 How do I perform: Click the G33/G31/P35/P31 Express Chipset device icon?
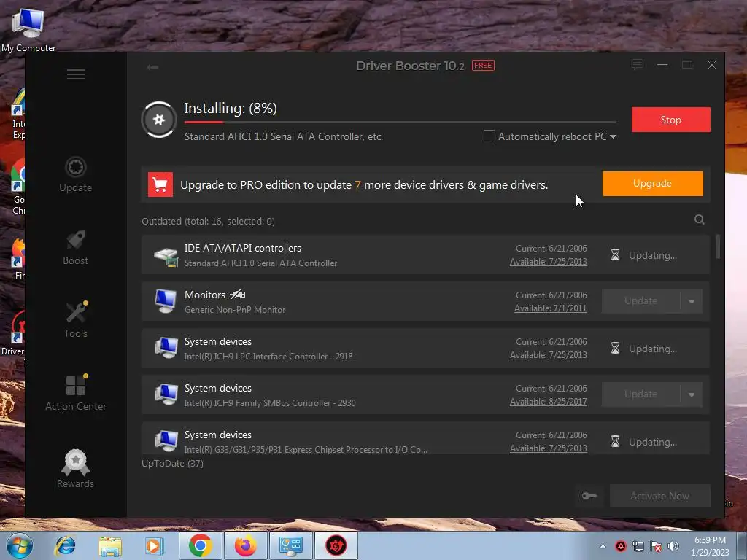[166, 441]
